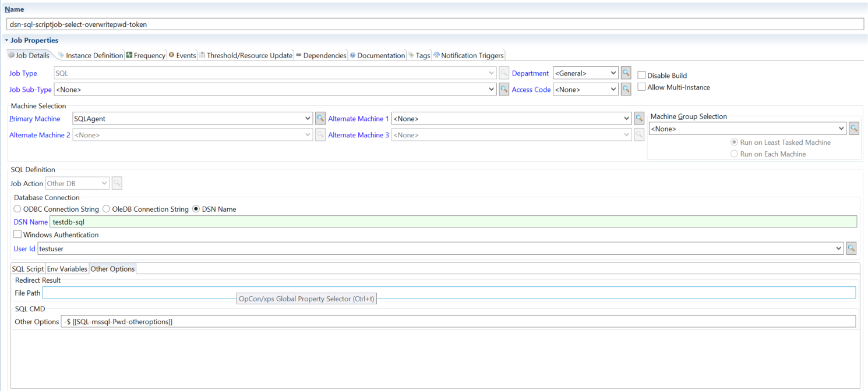Open the Documentation tab

377,55
